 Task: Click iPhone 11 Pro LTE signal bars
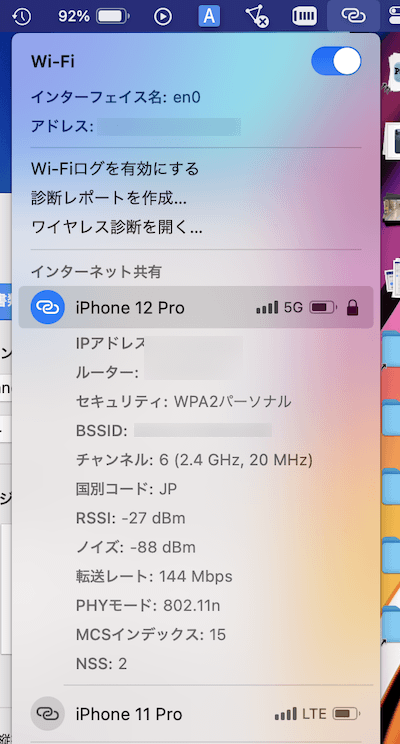pos(286,714)
